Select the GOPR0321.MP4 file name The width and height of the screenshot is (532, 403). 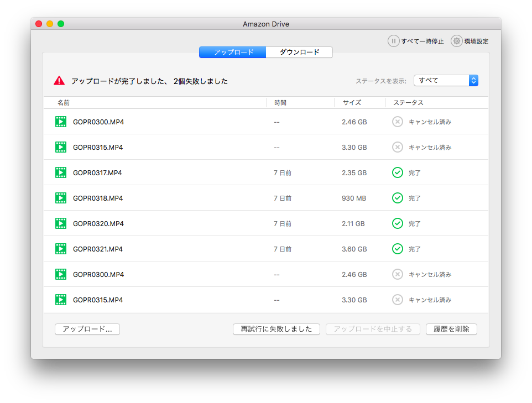point(98,249)
